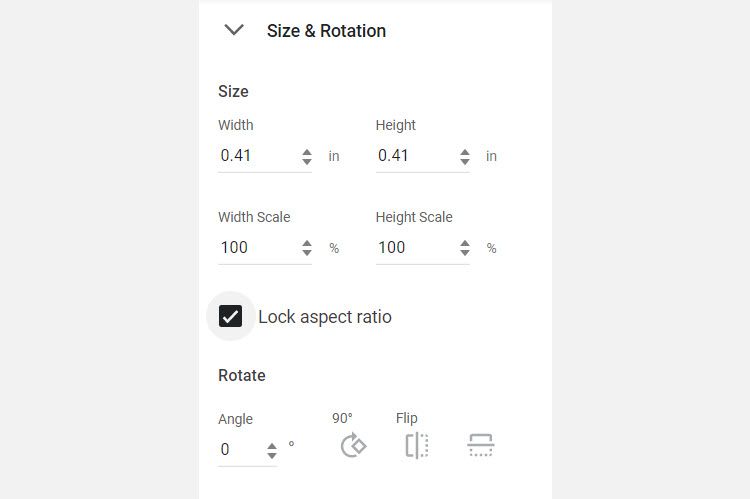This screenshot has width=750, height=499.
Task: Decrease Width Scale with down arrow
Action: (306, 253)
